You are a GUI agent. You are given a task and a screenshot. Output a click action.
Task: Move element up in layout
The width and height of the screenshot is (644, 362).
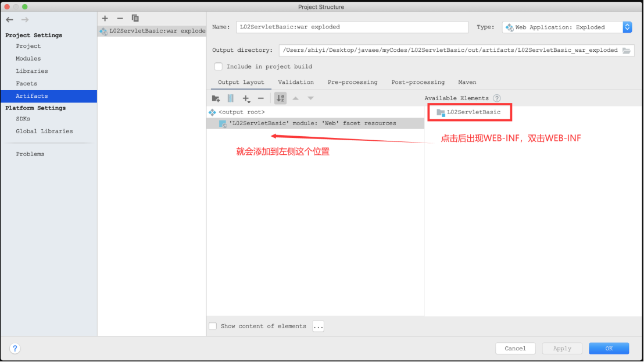click(x=296, y=98)
